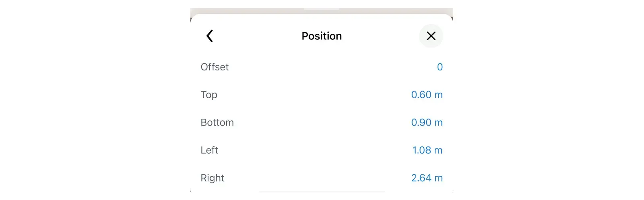Tap the empty middle of the Offset row

point(322,67)
